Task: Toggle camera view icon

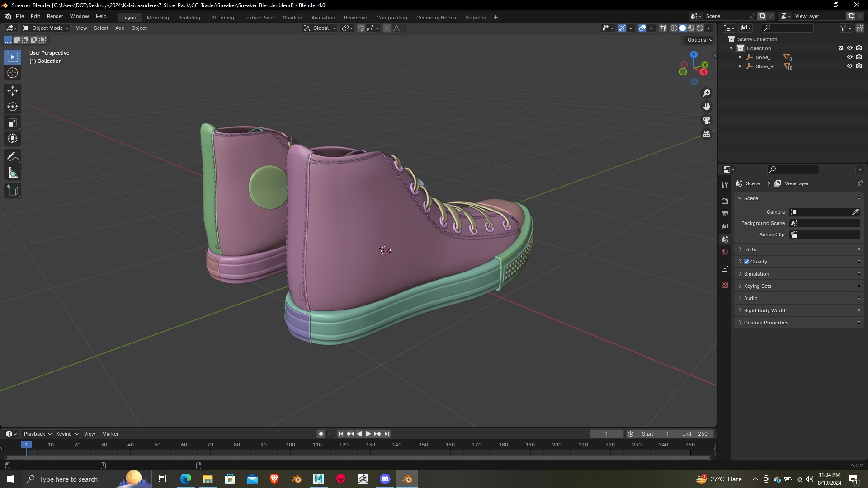Action: [707, 121]
